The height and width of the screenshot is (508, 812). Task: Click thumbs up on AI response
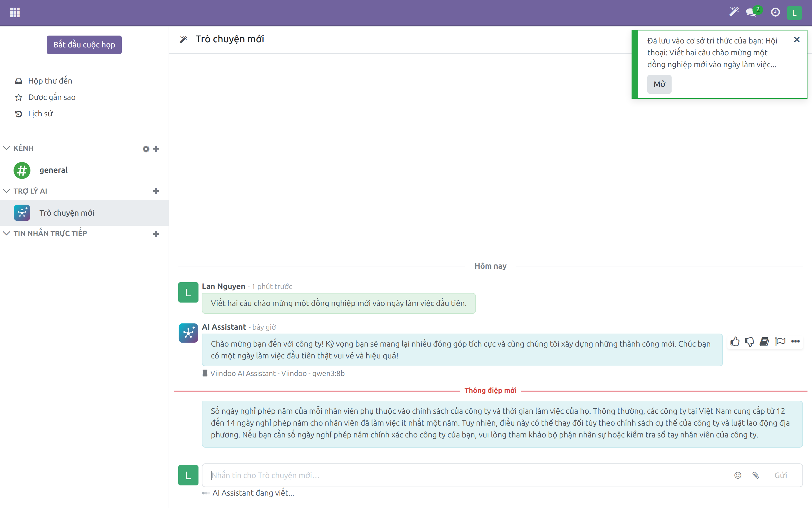735,342
